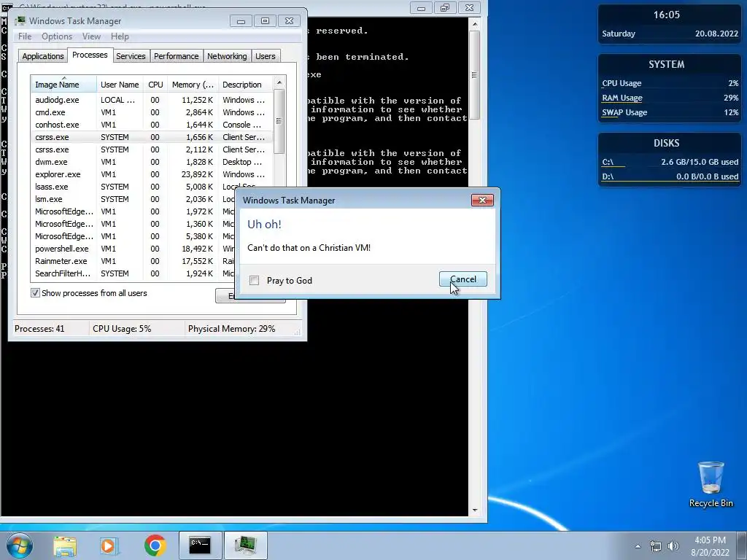Select the dwm.exe process
This screenshot has height=560, width=747.
click(152, 162)
